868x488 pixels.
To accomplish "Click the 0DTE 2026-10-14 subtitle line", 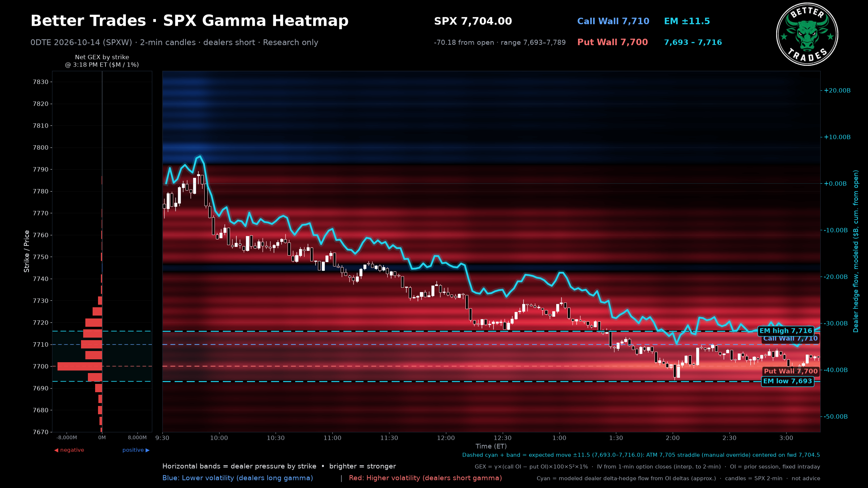I will (174, 43).
